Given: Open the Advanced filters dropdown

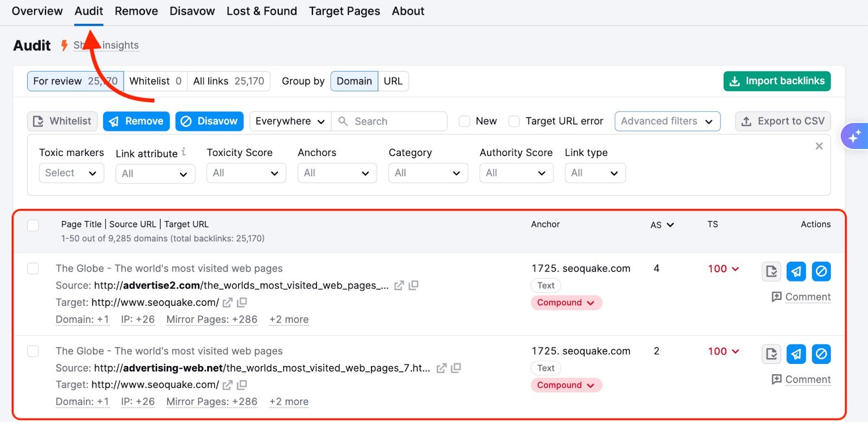Looking at the screenshot, I should tap(667, 121).
